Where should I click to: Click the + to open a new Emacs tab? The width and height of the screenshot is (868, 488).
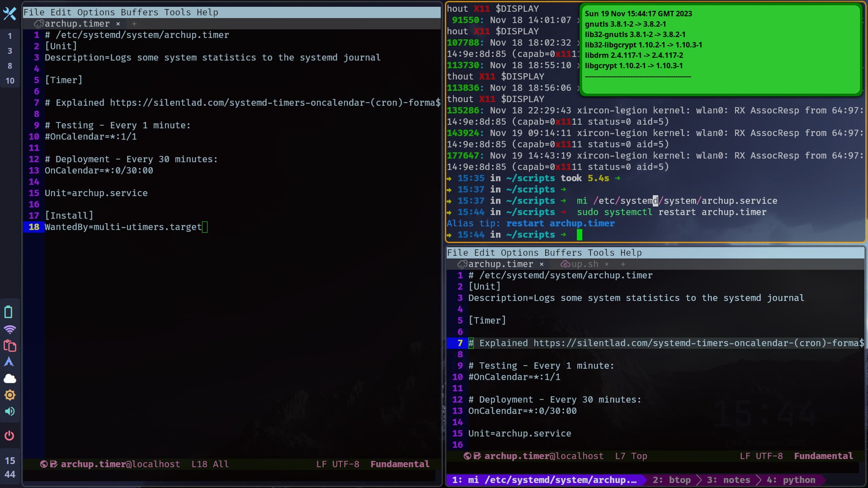point(133,24)
